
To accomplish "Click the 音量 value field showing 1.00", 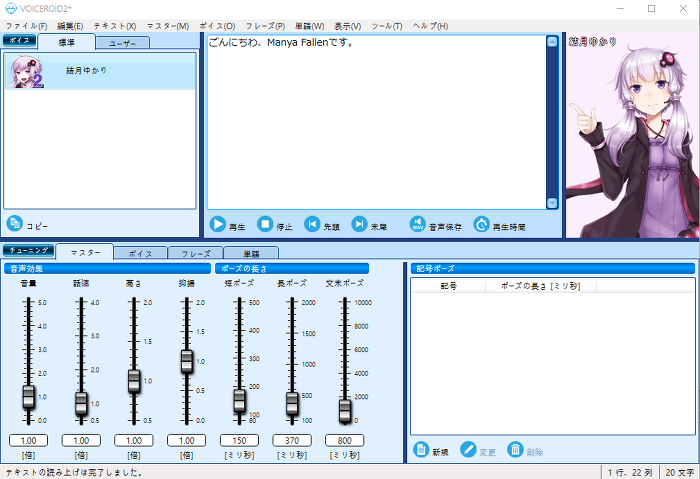I will point(29,441).
